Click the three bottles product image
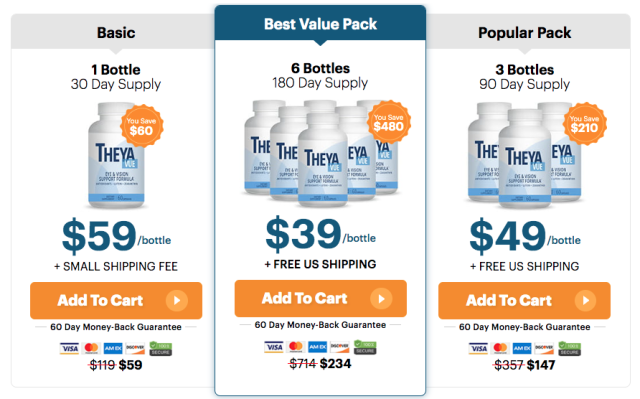 pos(525,155)
